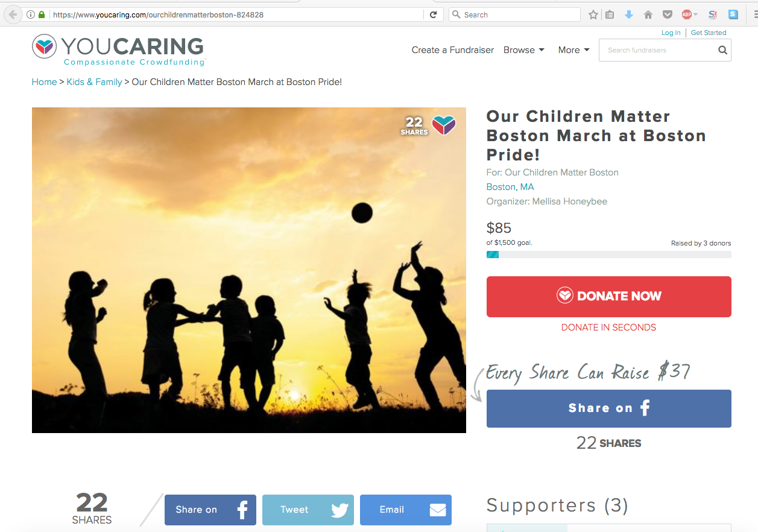Click the Log In link
Image resolution: width=758 pixels, height=532 pixels.
pyautogui.click(x=671, y=33)
